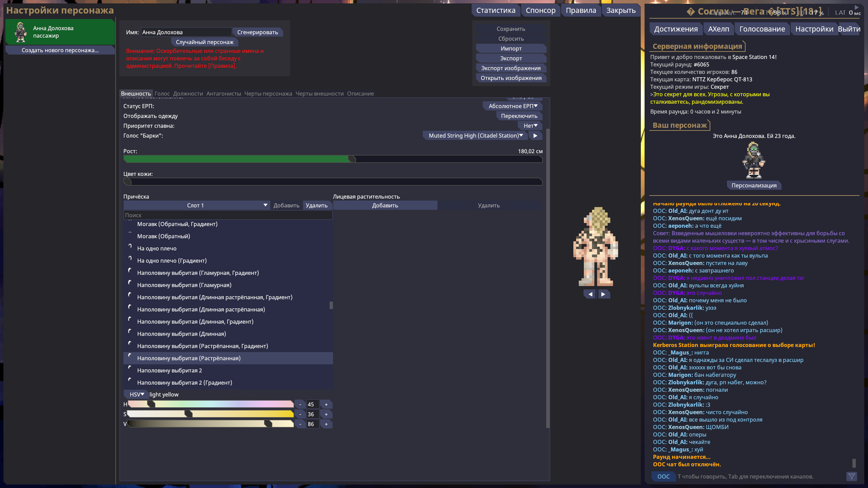Open HSV color mode dropdown

[x=137, y=394]
